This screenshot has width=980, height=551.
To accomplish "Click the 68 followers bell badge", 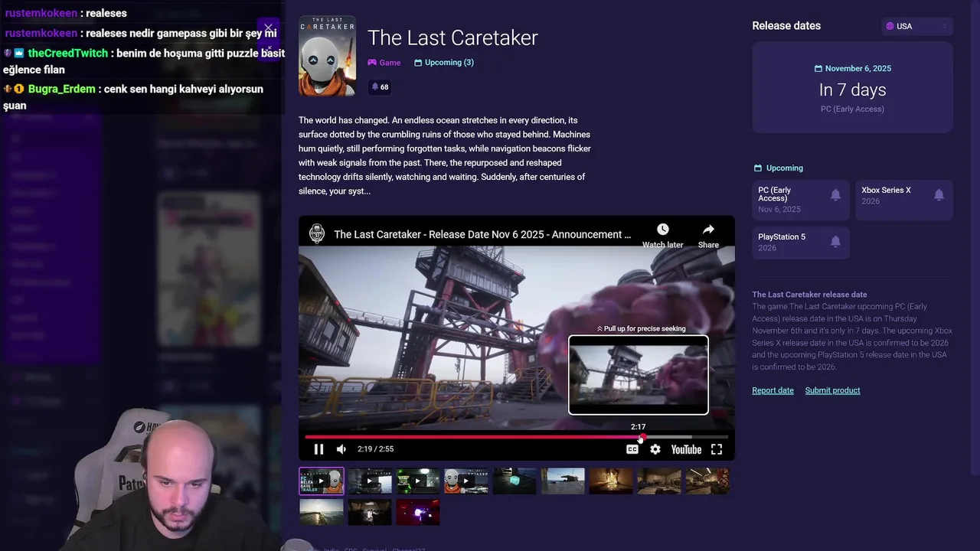I will click(x=380, y=87).
